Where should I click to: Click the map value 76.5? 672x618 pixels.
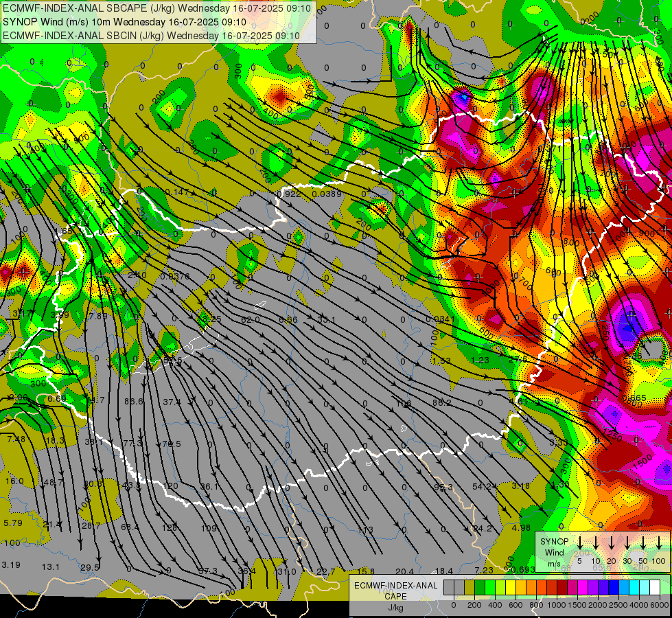tap(171, 444)
